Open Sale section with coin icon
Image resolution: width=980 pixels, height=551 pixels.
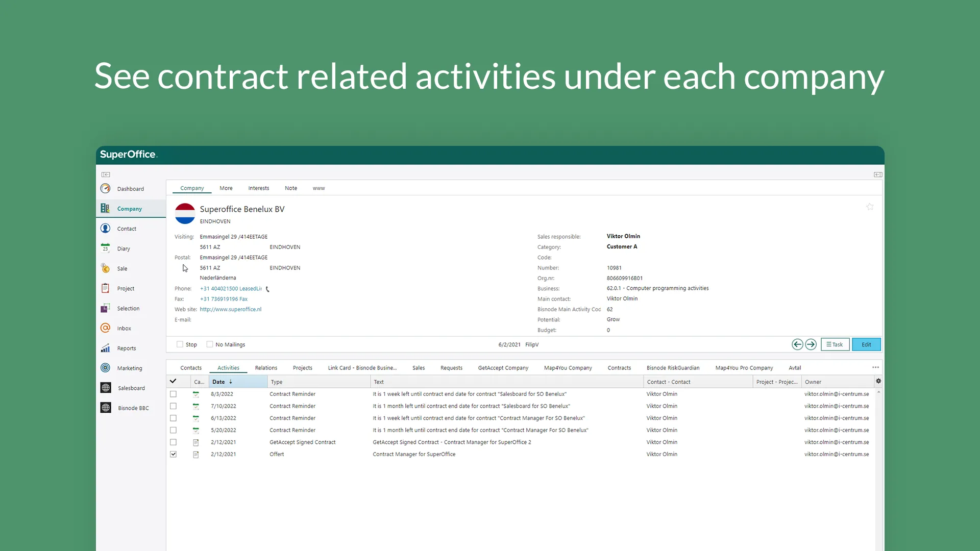click(x=106, y=268)
